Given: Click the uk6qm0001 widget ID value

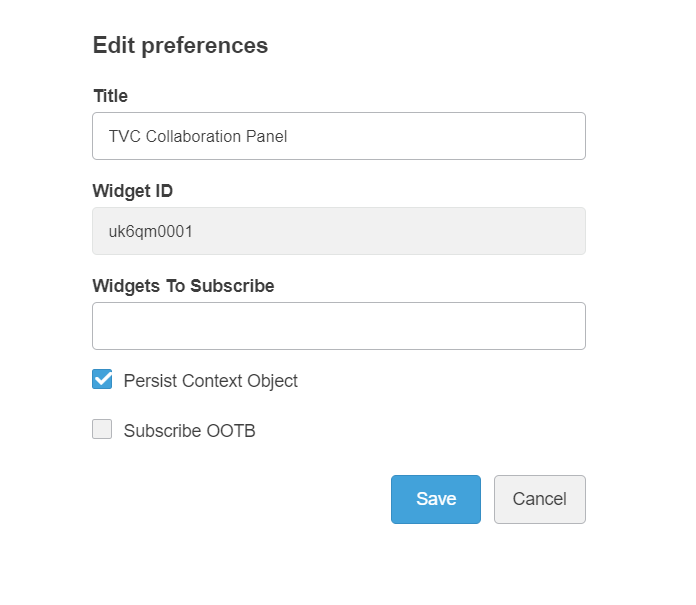Looking at the screenshot, I should [x=150, y=231].
